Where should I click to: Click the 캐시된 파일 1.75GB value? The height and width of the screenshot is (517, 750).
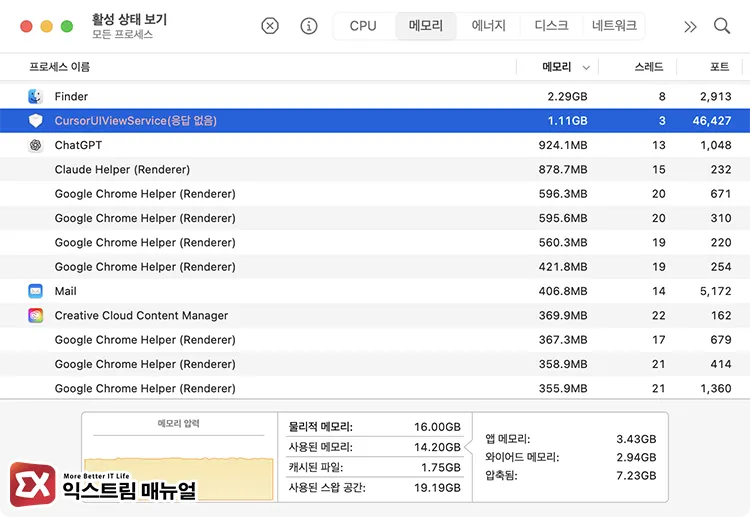[x=441, y=467]
